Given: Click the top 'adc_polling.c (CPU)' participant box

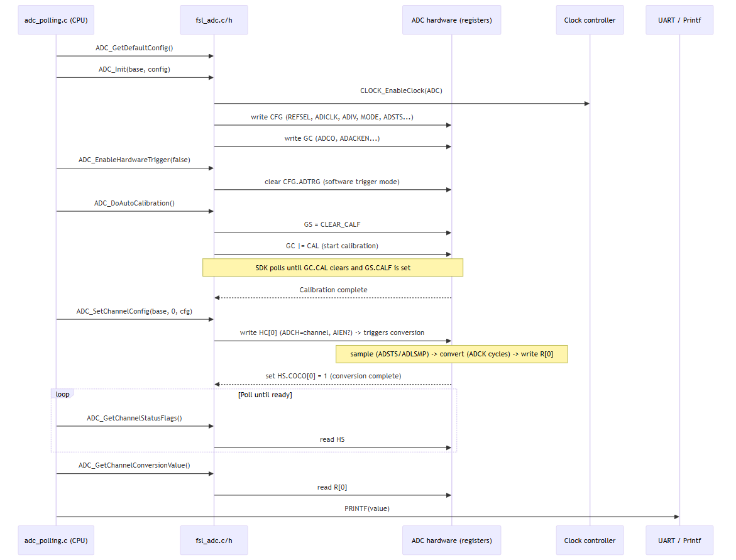Looking at the screenshot, I should pyautogui.click(x=56, y=20).
